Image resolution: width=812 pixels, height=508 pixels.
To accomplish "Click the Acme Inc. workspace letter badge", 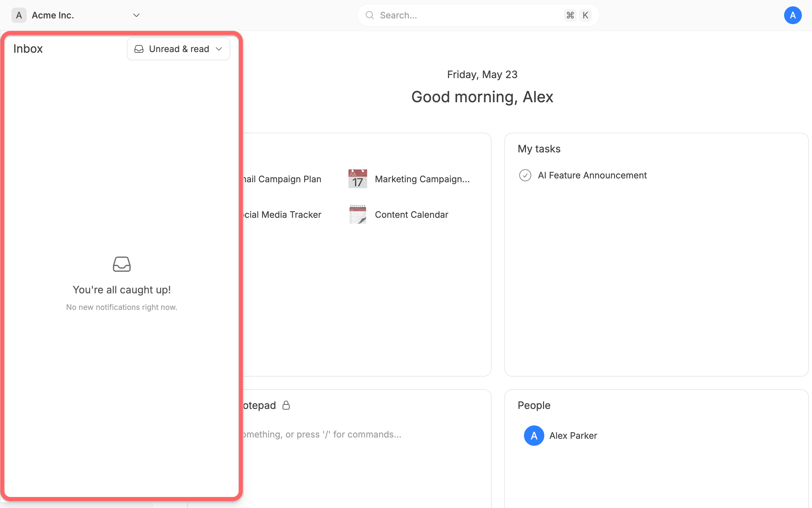I will click(x=19, y=16).
